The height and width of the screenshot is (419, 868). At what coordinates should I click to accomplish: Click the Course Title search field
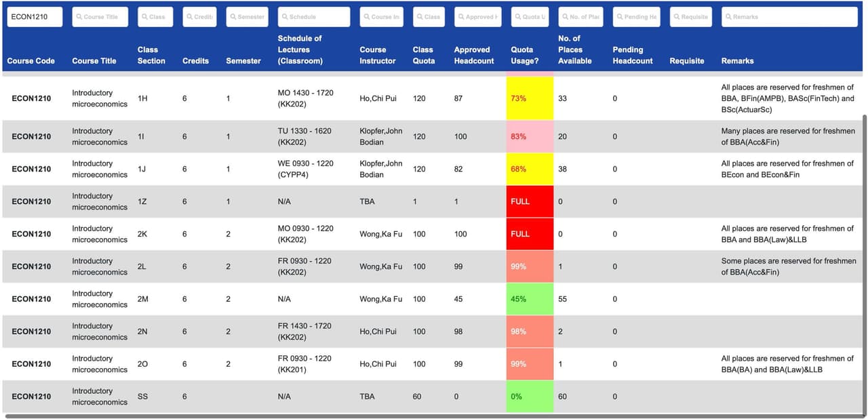click(x=100, y=17)
